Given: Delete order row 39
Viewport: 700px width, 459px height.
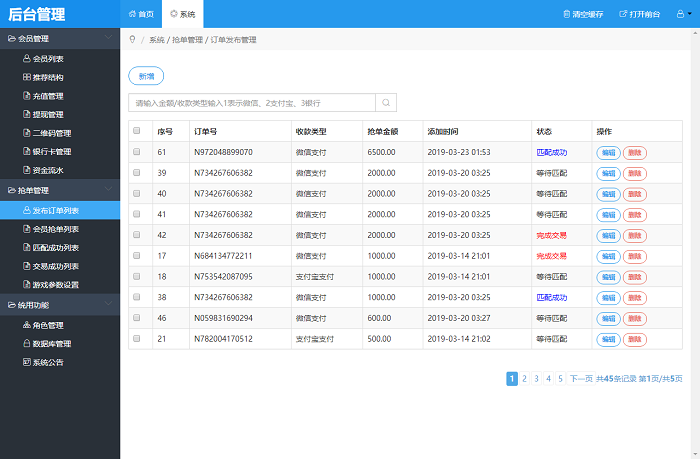Looking at the screenshot, I should point(635,173).
